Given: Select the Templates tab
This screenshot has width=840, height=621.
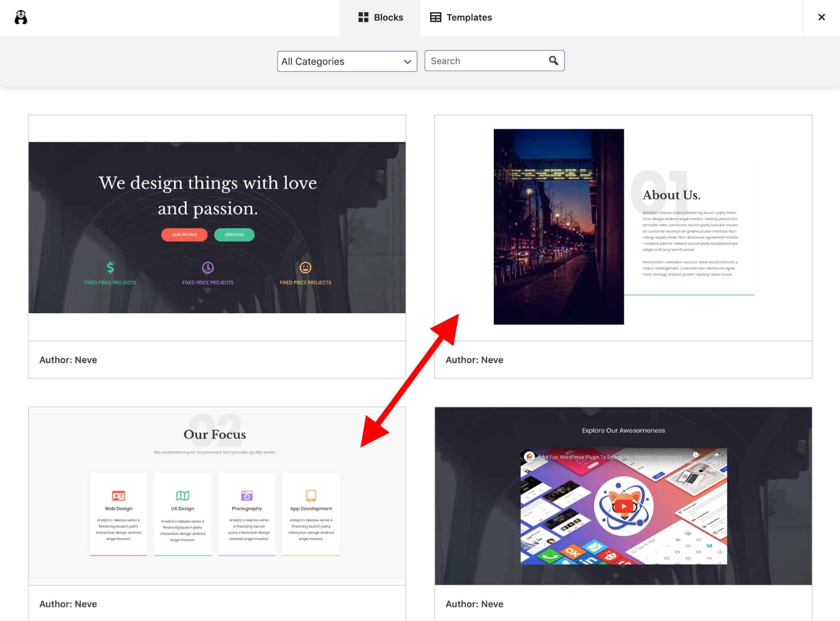Looking at the screenshot, I should coord(460,18).
